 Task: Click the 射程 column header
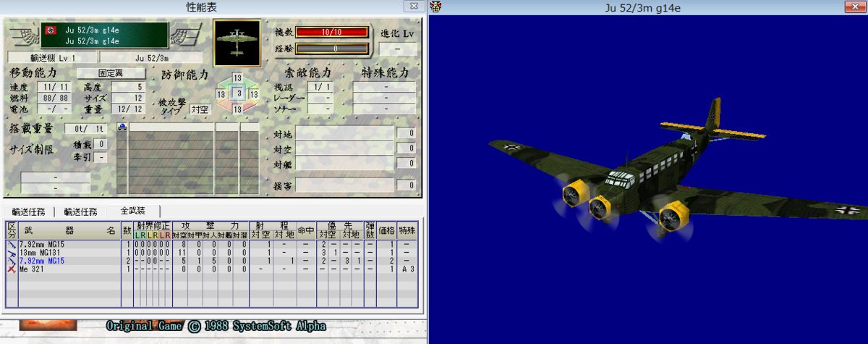point(273,225)
